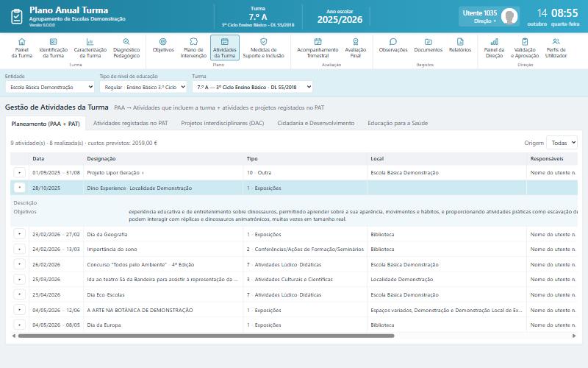588x368 pixels.
Task: Switch to Projetos interdisciplinares (DAC) tab
Action: 223,123
